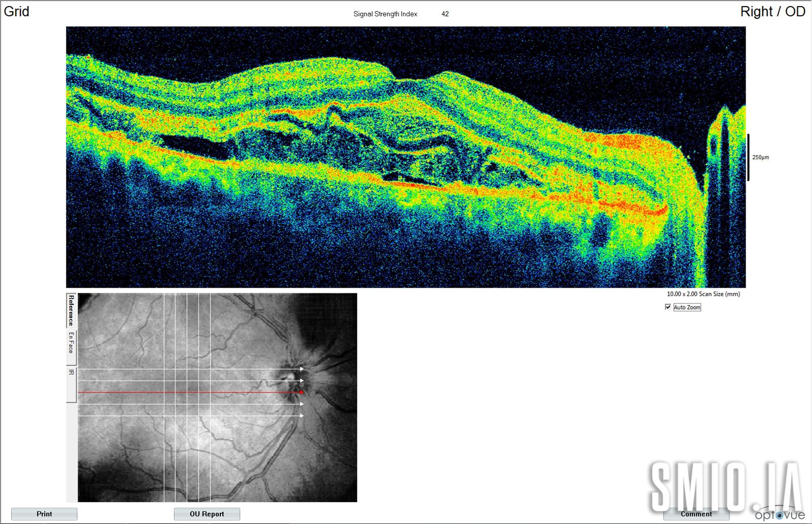Click the Signal Strength Index value 42
The width and height of the screenshot is (812, 524).
click(445, 14)
